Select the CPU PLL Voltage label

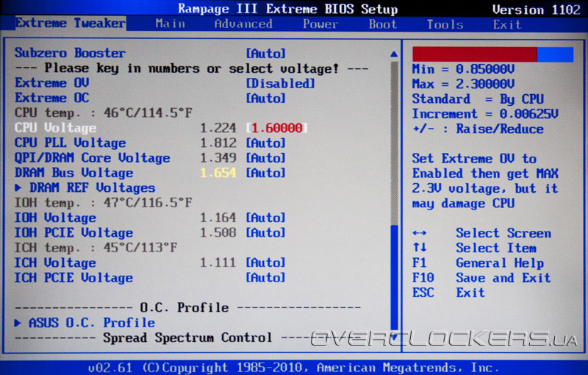pos(71,143)
